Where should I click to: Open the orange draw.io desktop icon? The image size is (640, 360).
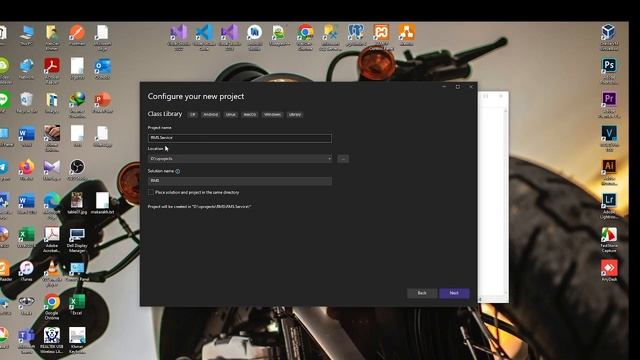[406, 35]
